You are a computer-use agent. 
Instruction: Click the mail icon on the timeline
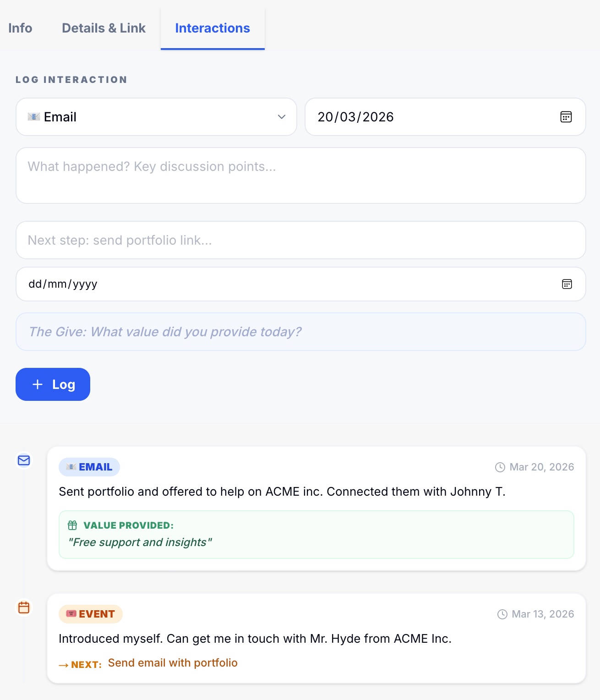click(24, 460)
